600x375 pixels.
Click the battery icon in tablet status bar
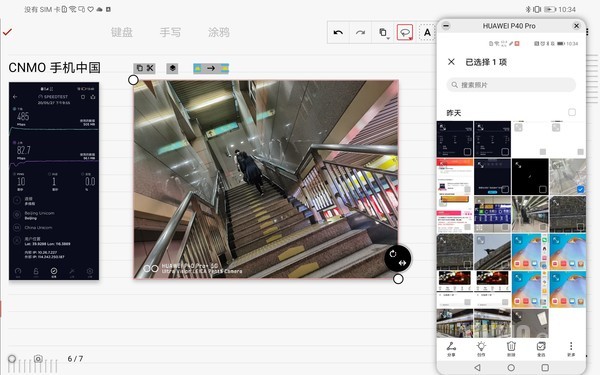tap(550, 9)
